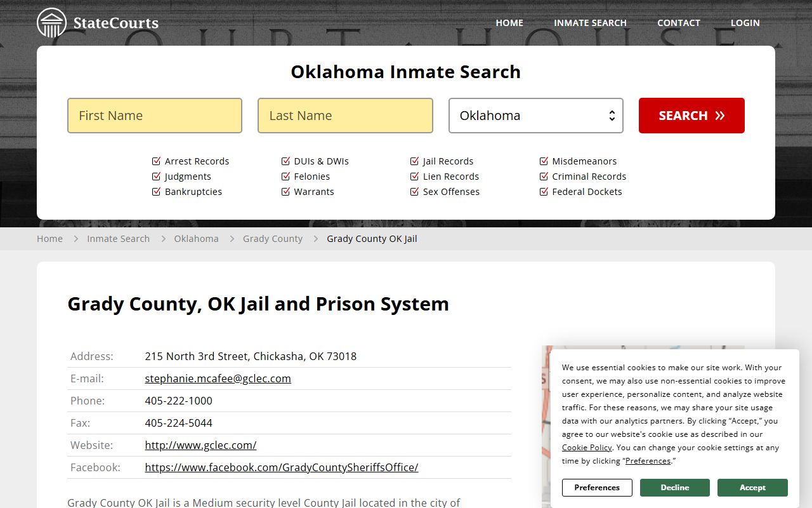The height and width of the screenshot is (508, 812).
Task: Click the phone number 405-222-1000
Action: [x=178, y=401]
